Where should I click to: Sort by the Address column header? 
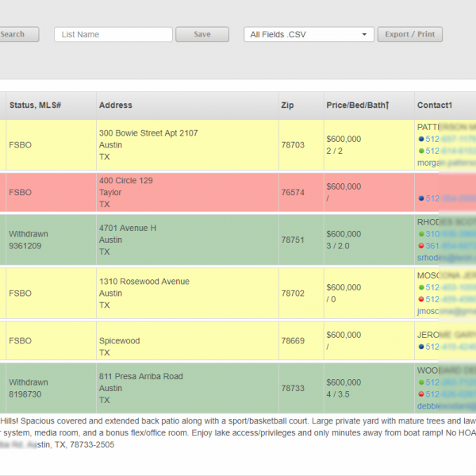116,105
